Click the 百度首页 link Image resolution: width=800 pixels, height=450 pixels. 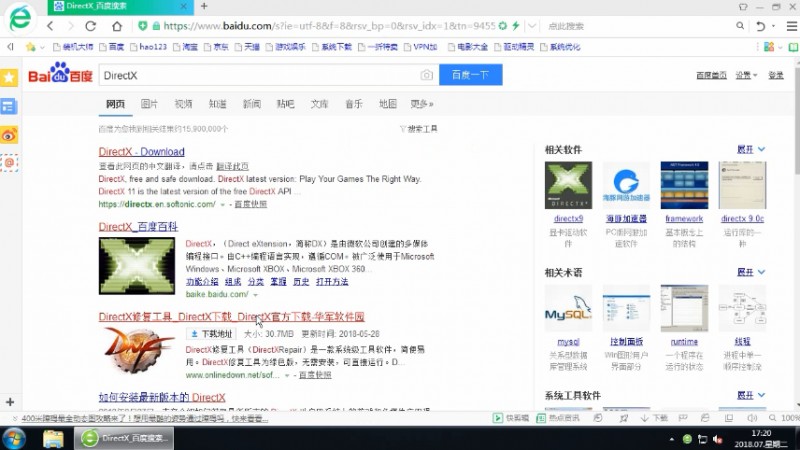[711, 75]
